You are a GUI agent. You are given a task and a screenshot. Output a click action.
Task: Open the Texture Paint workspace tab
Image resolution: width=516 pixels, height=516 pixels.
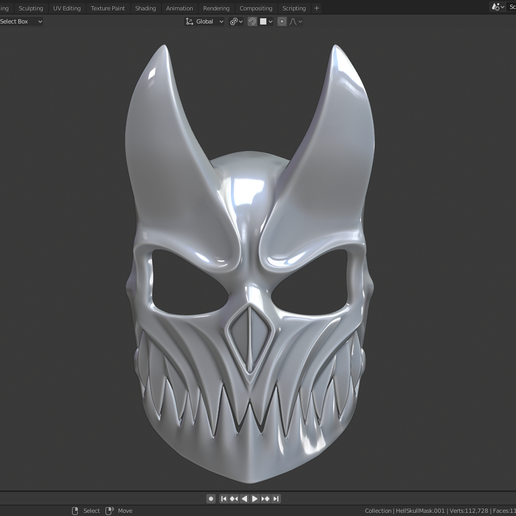coord(108,8)
